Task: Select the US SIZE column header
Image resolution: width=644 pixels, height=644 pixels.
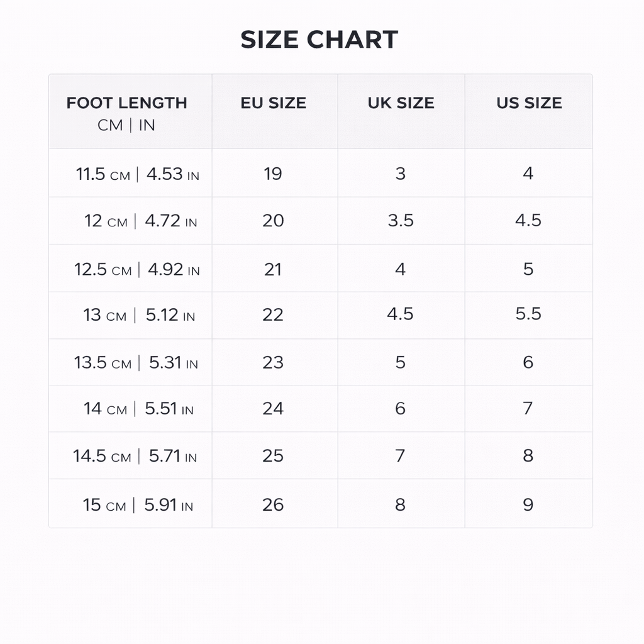Action: pyautogui.click(x=528, y=112)
